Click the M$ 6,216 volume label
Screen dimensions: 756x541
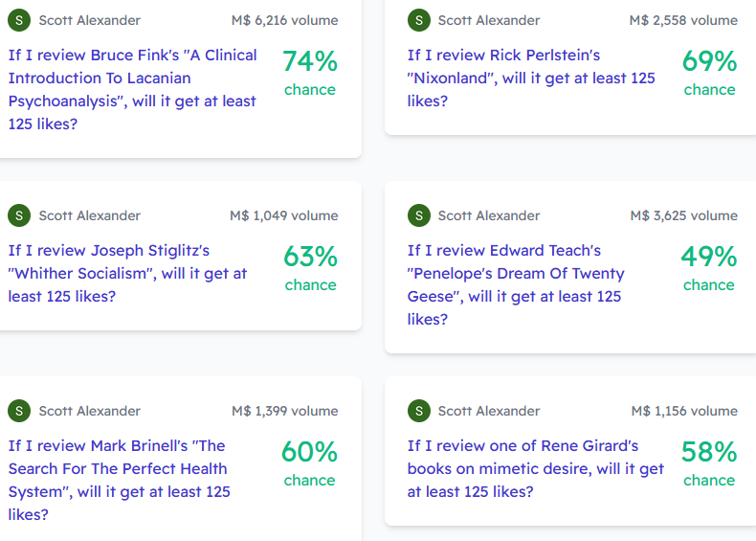(x=284, y=20)
